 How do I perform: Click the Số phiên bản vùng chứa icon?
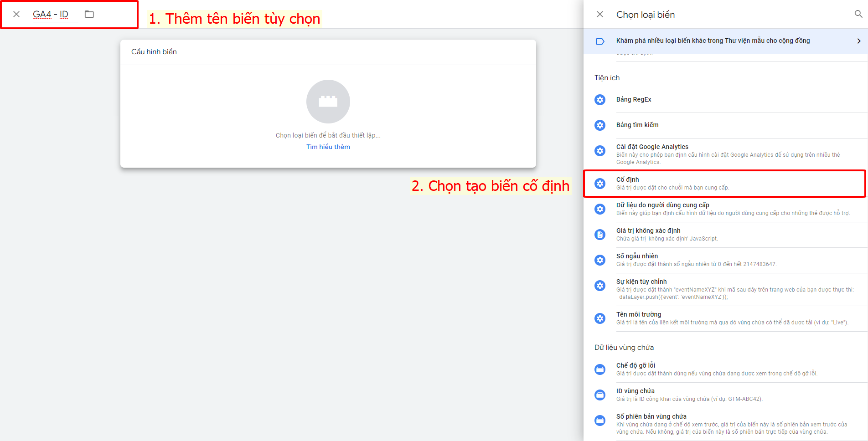tap(600, 420)
